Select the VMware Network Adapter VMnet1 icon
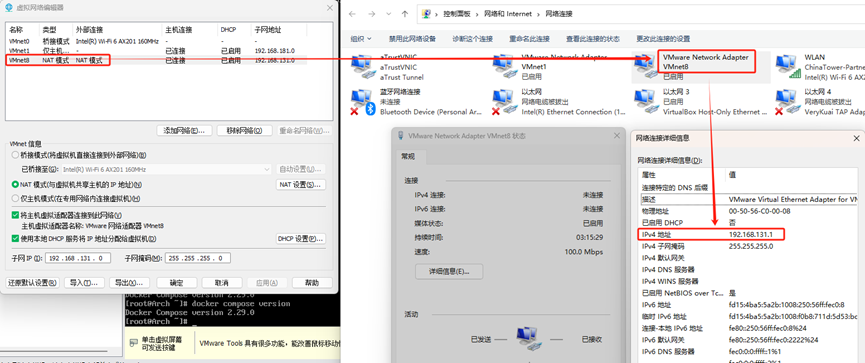Image resolution: width=865 pixels, height=363 pixels. click(504, 66)
